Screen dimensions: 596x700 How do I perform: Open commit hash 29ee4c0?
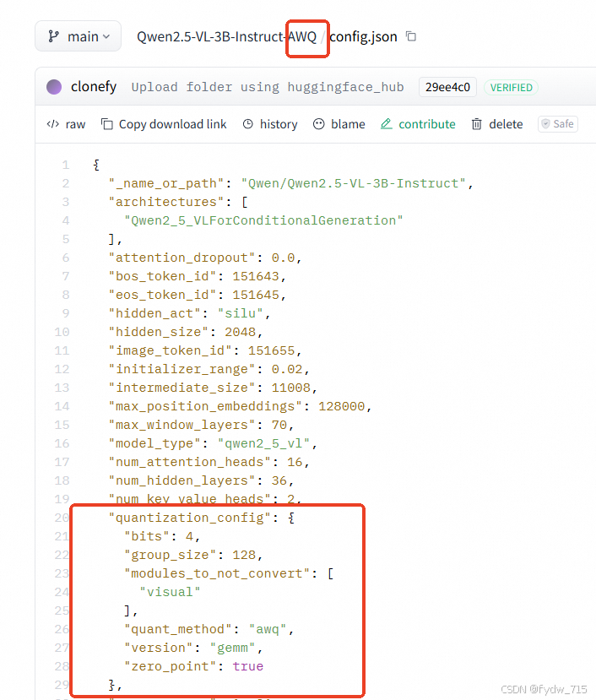coord(447,87)
